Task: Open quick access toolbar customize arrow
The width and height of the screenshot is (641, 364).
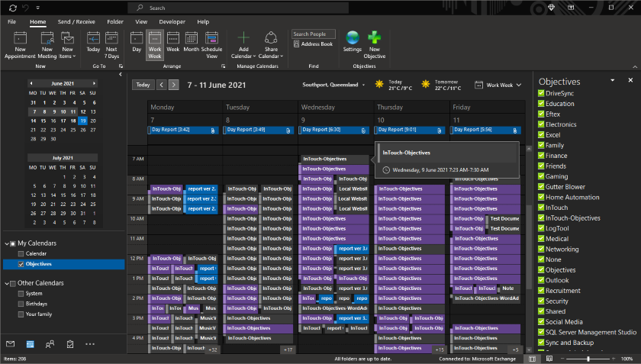Action: [37, 8]
